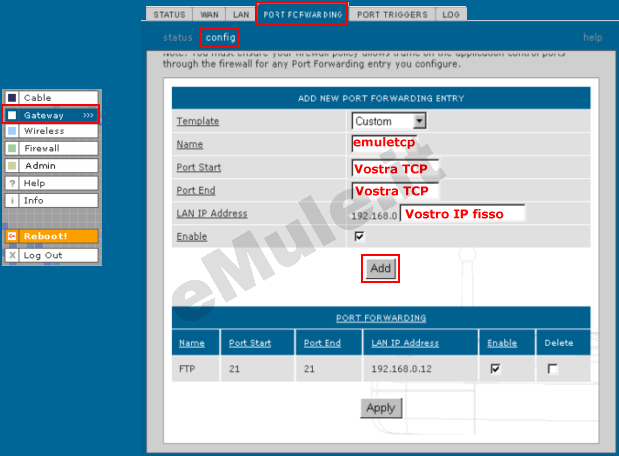Screen dimensions: 619x456
Task: Click Log Out in the sidebar
Action: tap(51, 255)
